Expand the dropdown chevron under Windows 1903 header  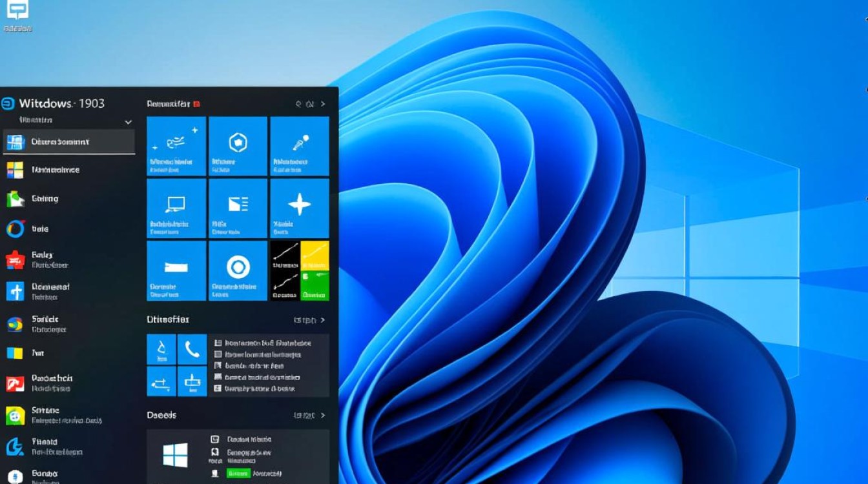128,122
